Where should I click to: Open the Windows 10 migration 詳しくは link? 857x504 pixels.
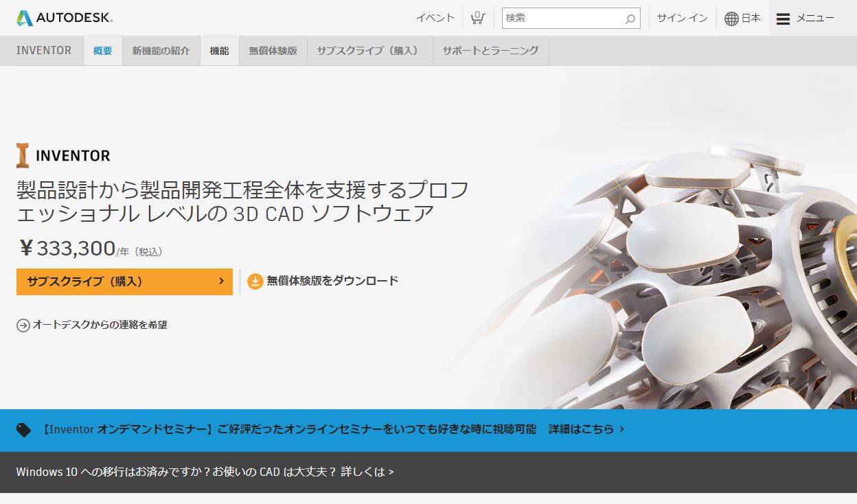coord(367,472)
